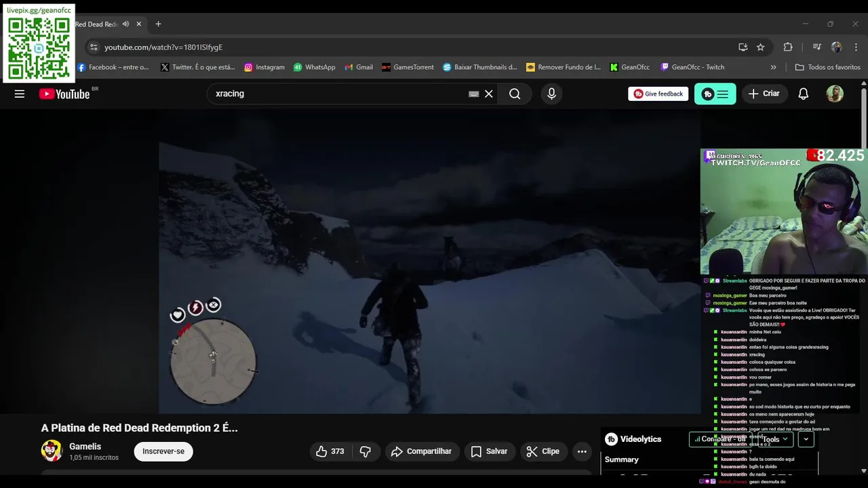Subscribe with the Inscrever-se button
The width and height of the screenshot is (868, 488).
[x=163, y=451]
